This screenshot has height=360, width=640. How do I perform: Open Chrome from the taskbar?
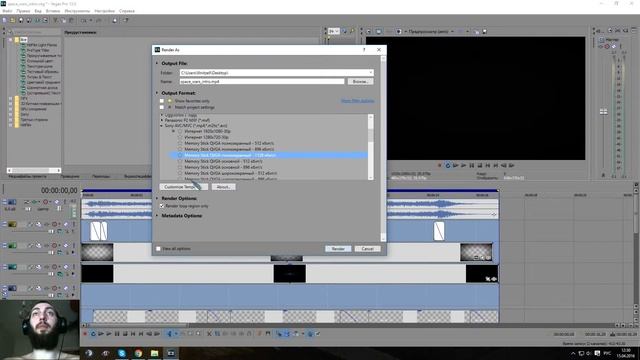pyautogui.click(x=138, y=353)
